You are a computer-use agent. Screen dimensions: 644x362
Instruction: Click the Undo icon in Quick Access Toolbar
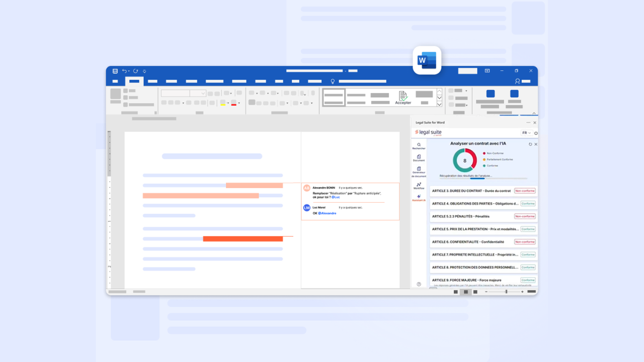coord(125,71)
